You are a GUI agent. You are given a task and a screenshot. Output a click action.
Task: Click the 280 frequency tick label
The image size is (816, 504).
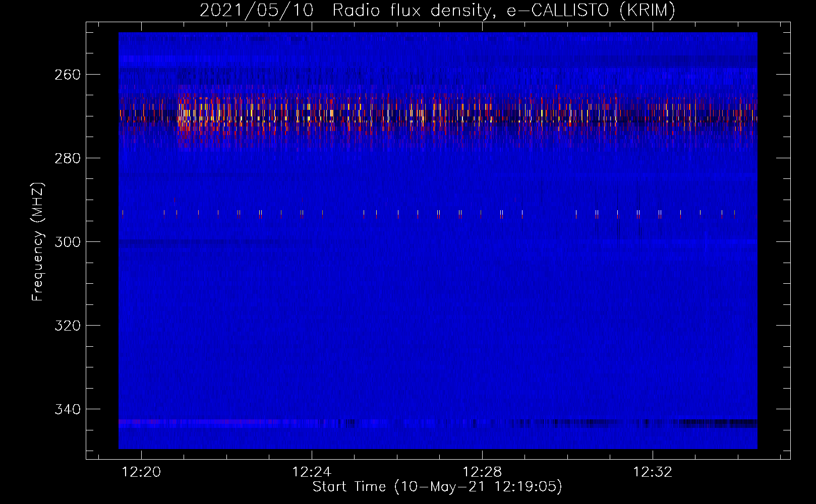pos(68,158)
